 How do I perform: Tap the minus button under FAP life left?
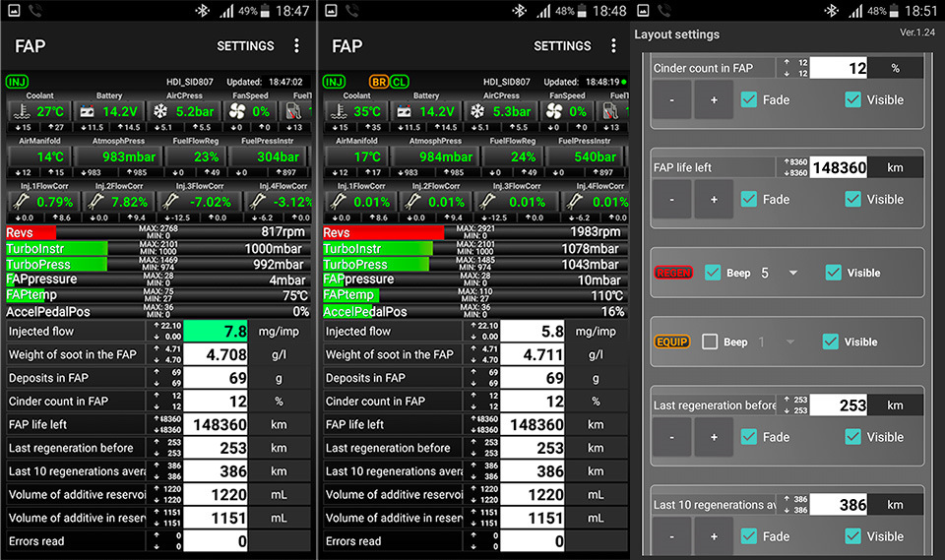[x=672, y=199]
